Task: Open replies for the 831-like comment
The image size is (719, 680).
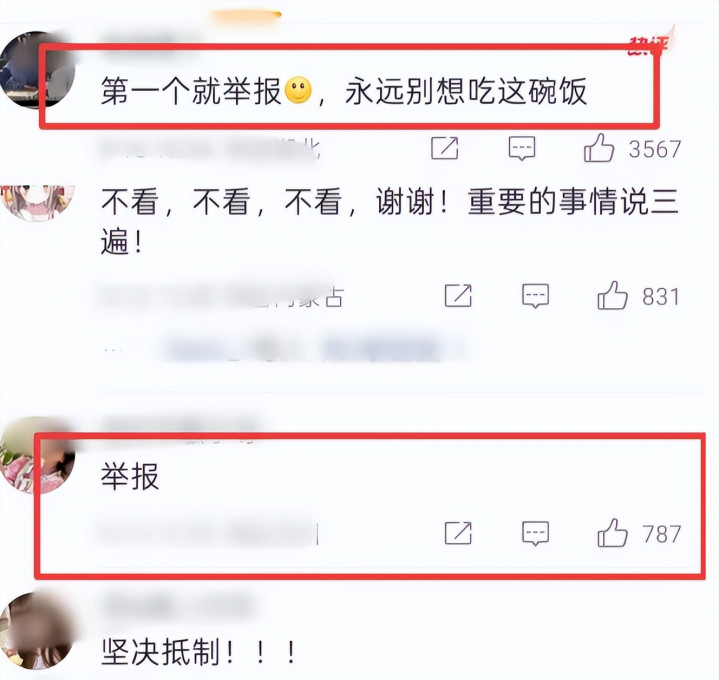Action: [535, 296]
